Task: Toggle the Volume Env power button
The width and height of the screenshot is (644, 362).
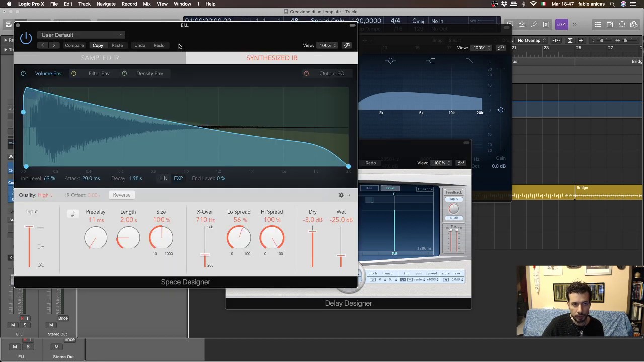Action: pos(23,73)
